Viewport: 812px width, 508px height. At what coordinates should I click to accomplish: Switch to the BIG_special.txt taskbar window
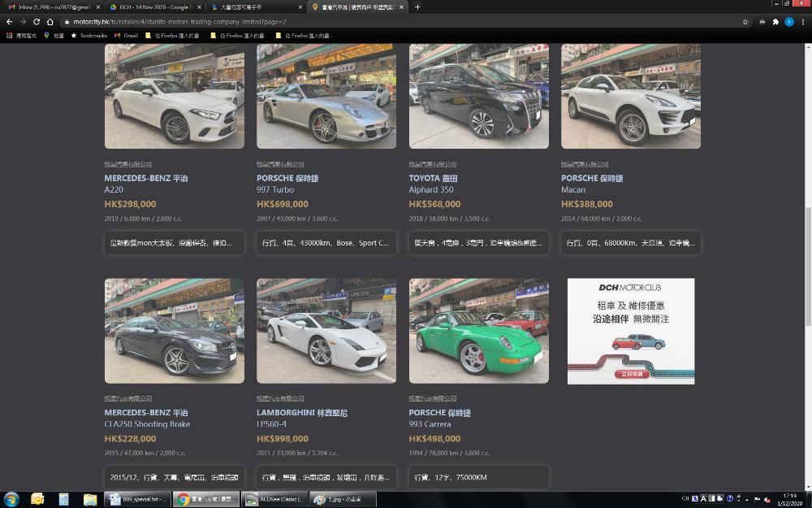pyautogui.click(x=137, y=499)
